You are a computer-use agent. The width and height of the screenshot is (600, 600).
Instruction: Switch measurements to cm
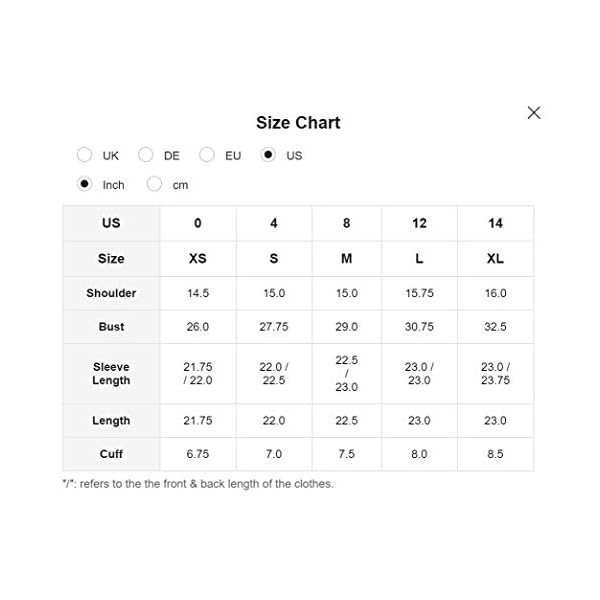pyautogui.click(x=155, y=184)
